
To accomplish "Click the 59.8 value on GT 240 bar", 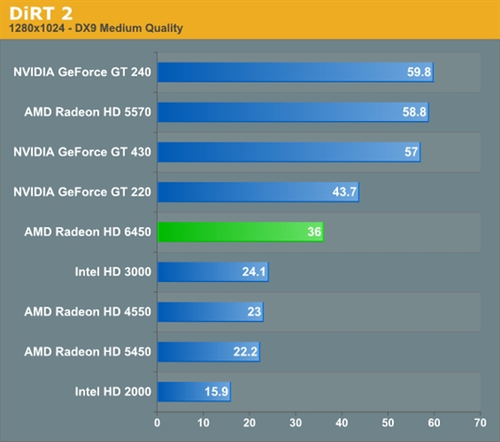I will click(x=419, y=72).
